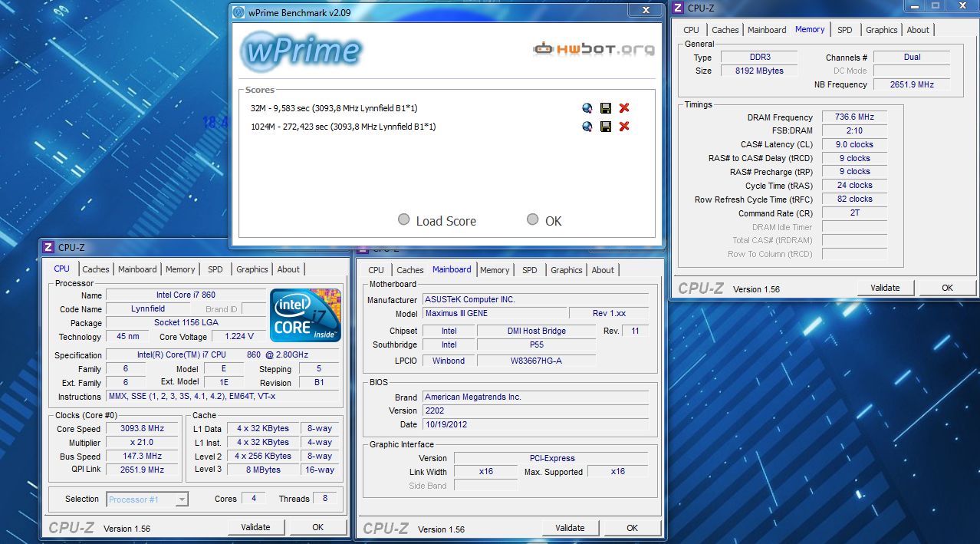Click the Intel Core i7 860 name field
The image size is (980, 544).
pos(186,295)
